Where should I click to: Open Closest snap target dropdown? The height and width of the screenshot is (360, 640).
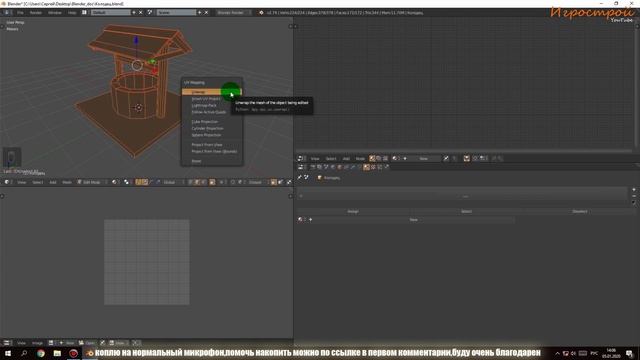click(258, 182)
